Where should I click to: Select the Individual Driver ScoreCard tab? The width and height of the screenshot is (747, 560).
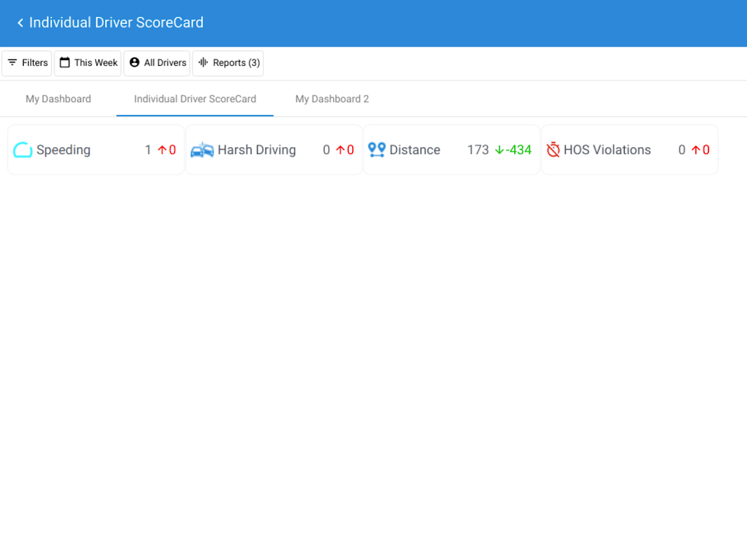pyautogui.click(x=195, y=99)
